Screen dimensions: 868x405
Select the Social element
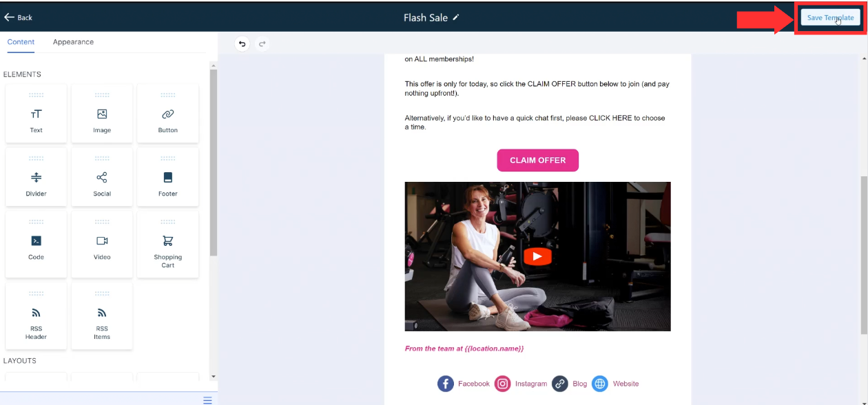(102, 177)
